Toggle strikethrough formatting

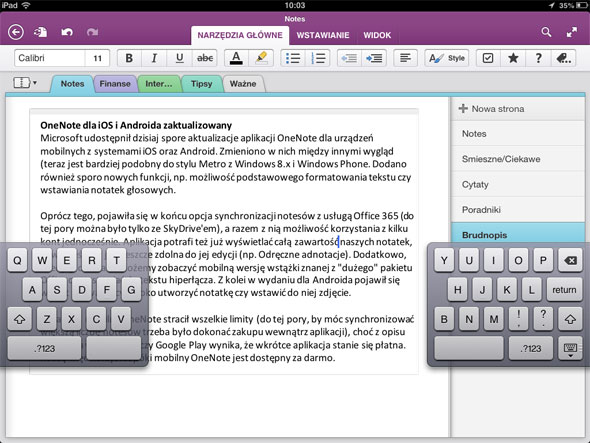pyautogui.click(x=205, y=58)
